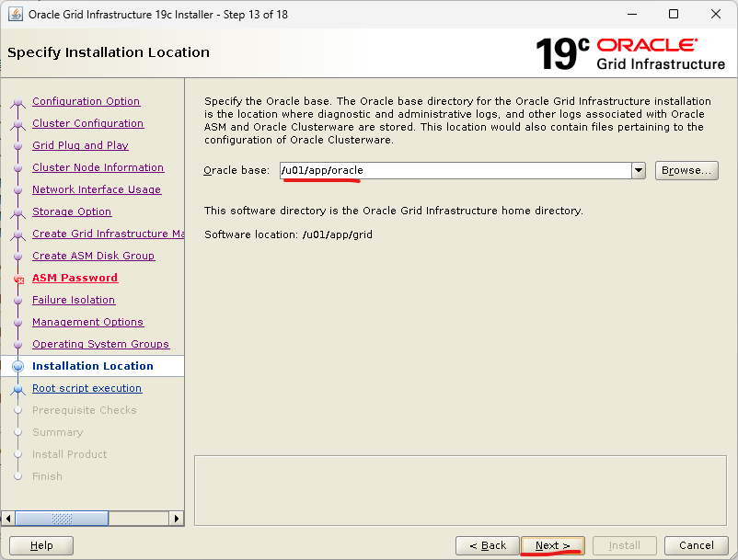Jump to Cluster Node Information step
738x560 pixels.
(98, 167)
